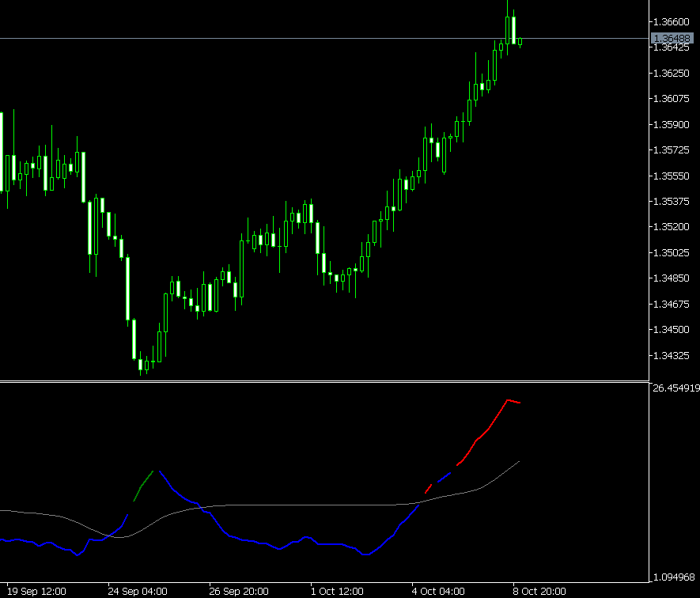The height and width of the screenshot is (598, 700).
Task: Click the 1.36075 price axis label
Action: [671, 99]
